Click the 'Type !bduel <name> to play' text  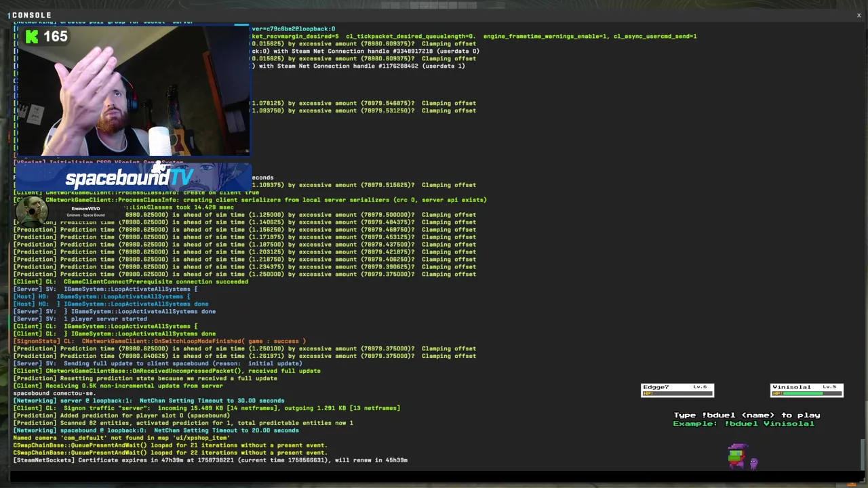[747, 415]
